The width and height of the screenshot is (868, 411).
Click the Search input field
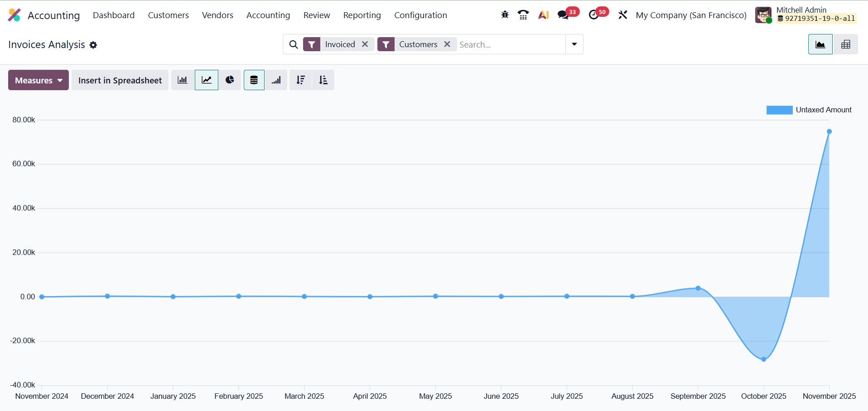[x=510, y=44]
